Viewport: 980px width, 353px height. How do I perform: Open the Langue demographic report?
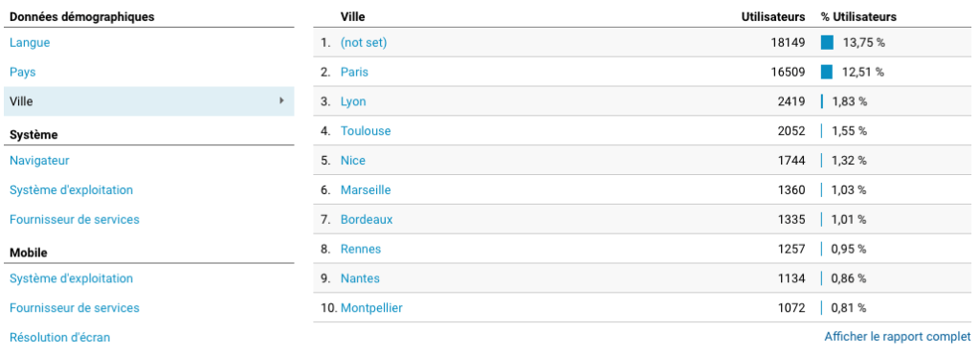tap(30, 42)
